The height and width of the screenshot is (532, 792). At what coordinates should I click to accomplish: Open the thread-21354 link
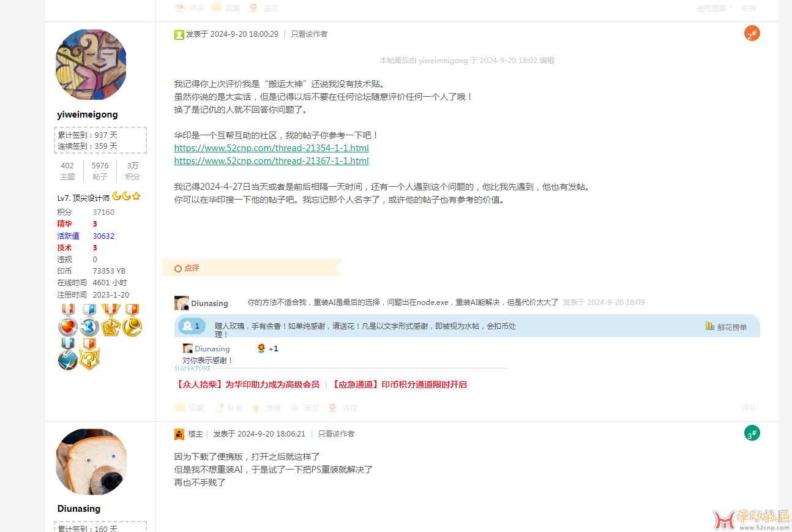point(271,148)
